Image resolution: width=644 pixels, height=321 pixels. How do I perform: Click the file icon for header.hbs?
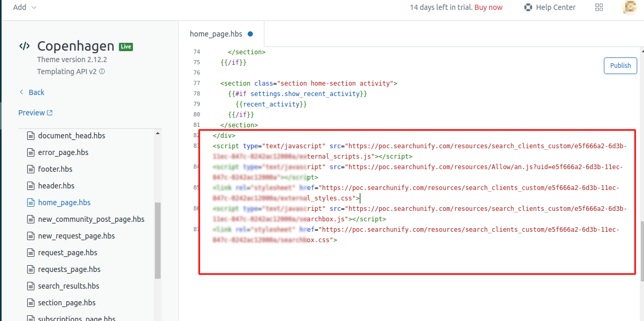tap(30, 186)
